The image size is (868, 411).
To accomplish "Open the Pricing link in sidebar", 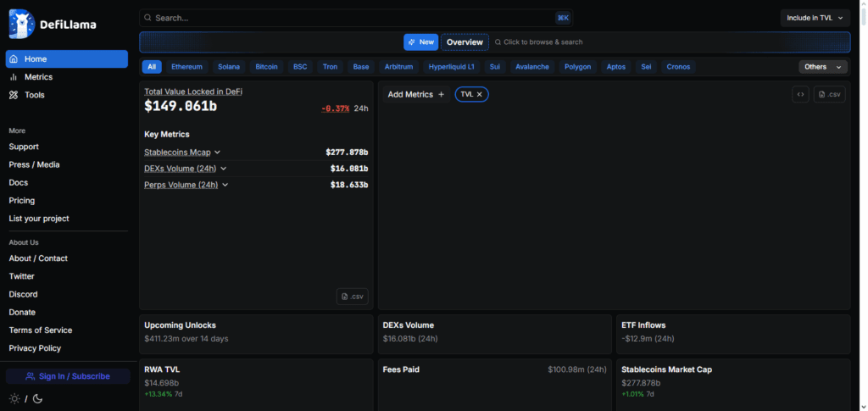I will (x=22, y=201).
